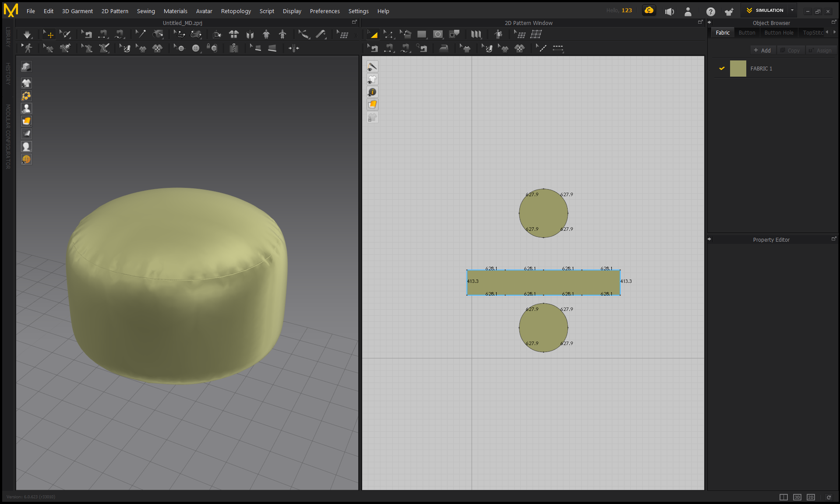This screenshot has height=504, width=840.
Task: Open the SIMULATION mode dropdown arrow
Action: [x=792, y=11]
